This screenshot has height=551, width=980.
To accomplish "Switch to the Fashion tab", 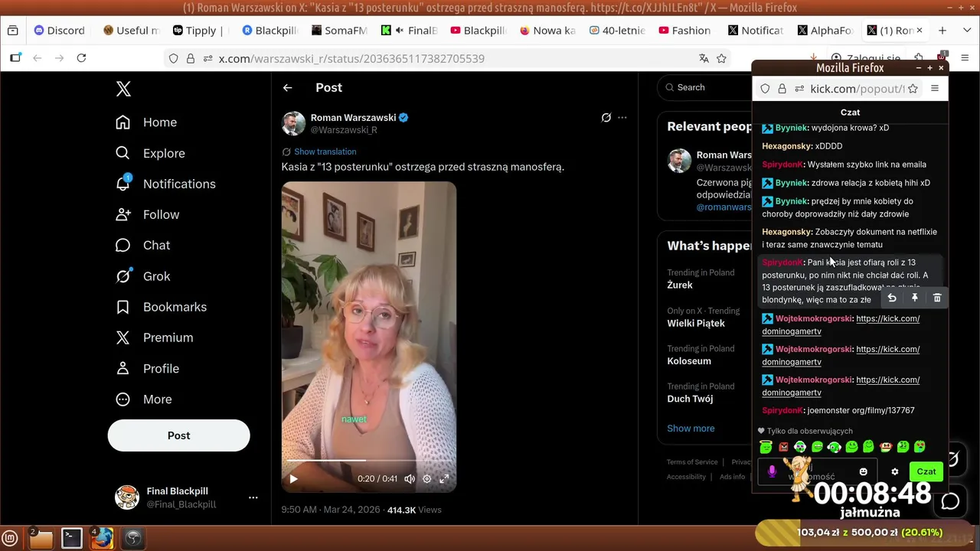I will (x=683, y=31).
